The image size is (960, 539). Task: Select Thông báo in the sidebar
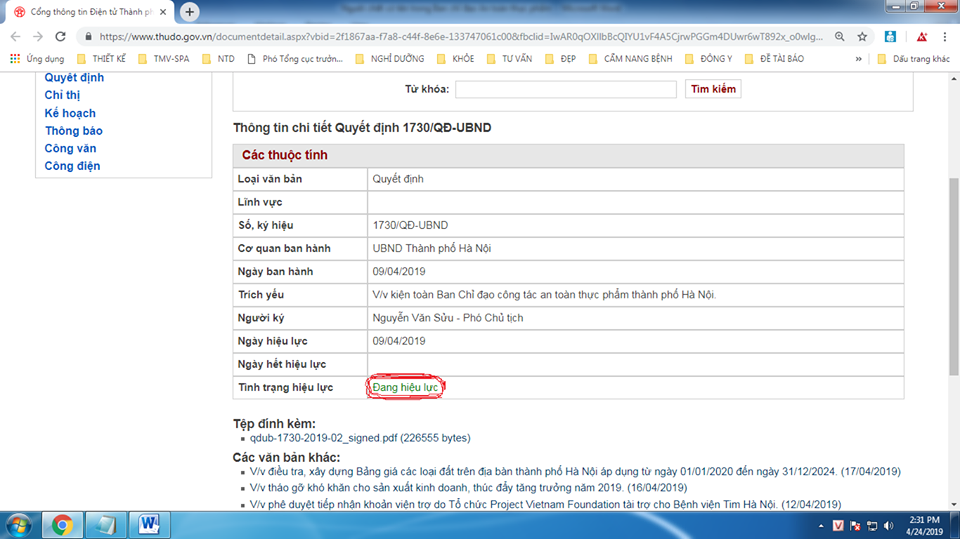click(73, 130)
